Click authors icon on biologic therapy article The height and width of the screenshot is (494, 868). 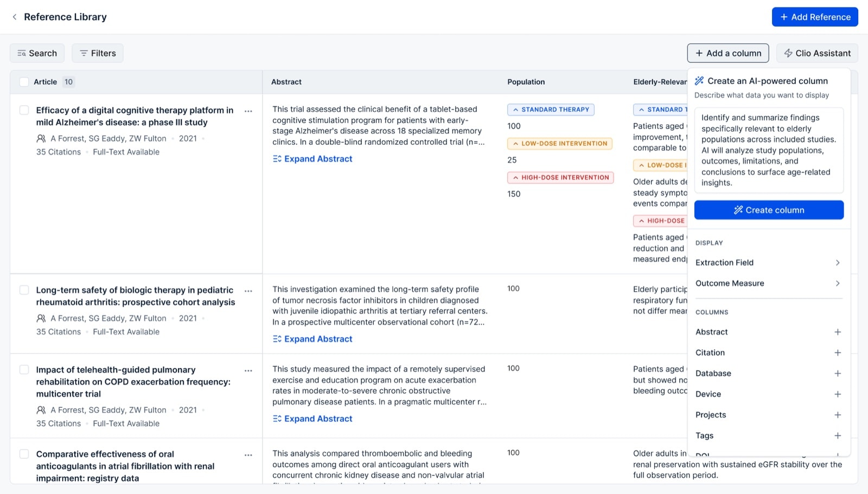point(41,318)
